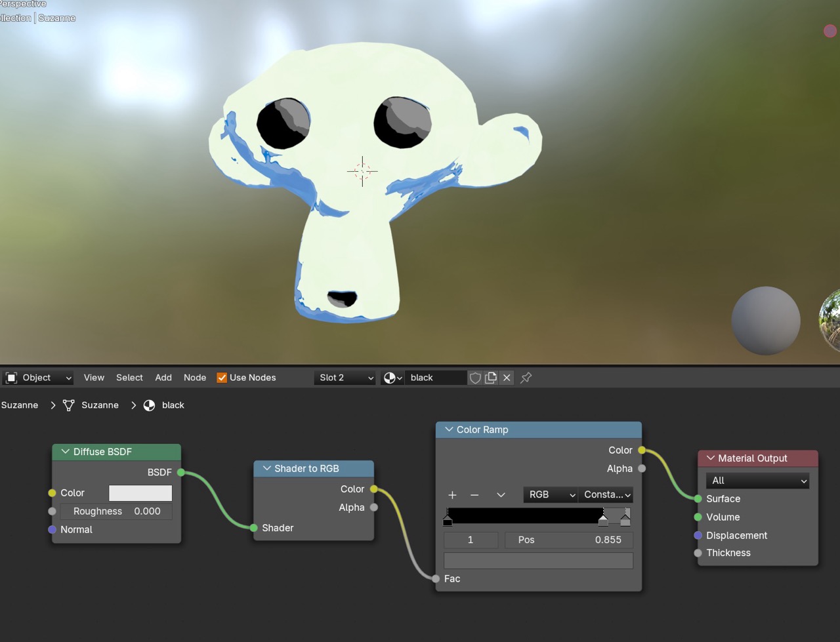
Task: Click the Surface input socket on Material Output
Action: click(698, 499)
